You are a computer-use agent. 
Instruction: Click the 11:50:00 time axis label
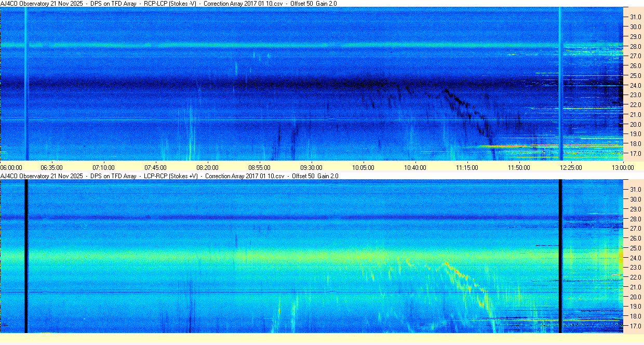point(519,168)
